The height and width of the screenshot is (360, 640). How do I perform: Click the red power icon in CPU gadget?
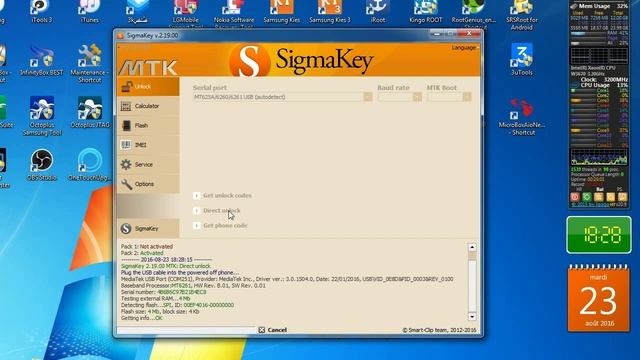575,197
